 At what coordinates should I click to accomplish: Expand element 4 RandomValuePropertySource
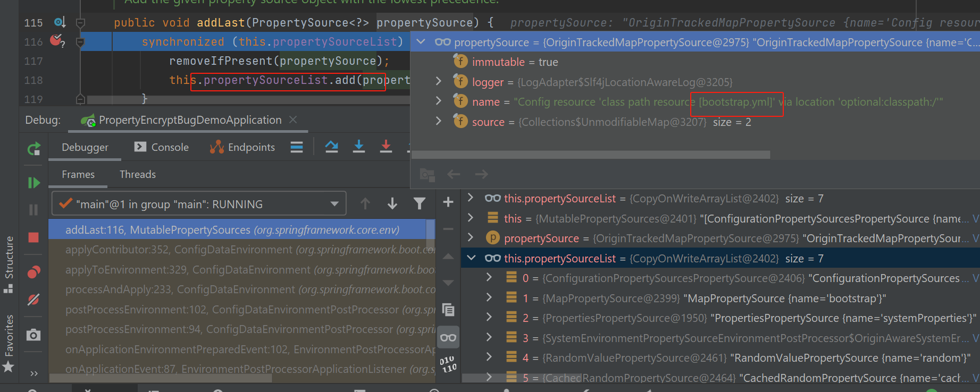tap(489, 357)
